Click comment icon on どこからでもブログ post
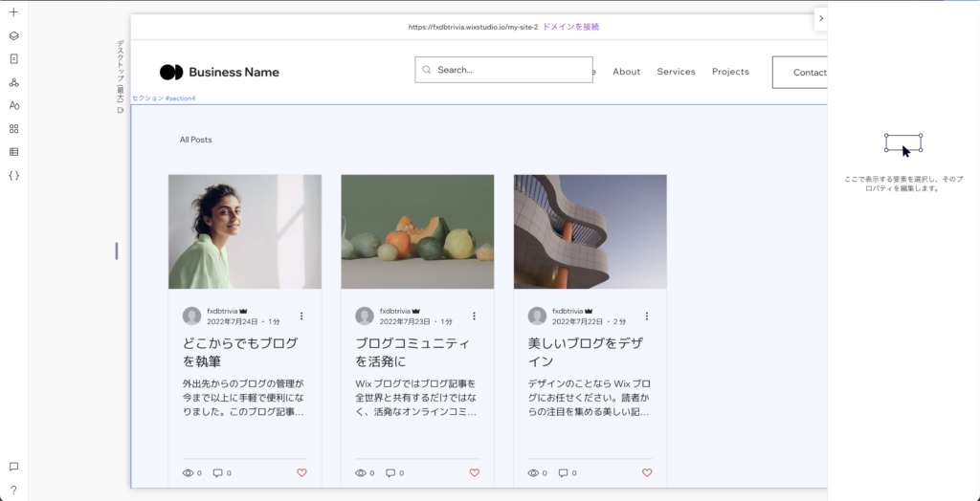This screenshot has width=980, height=501. pyautogui.click(x=217, y=473)
